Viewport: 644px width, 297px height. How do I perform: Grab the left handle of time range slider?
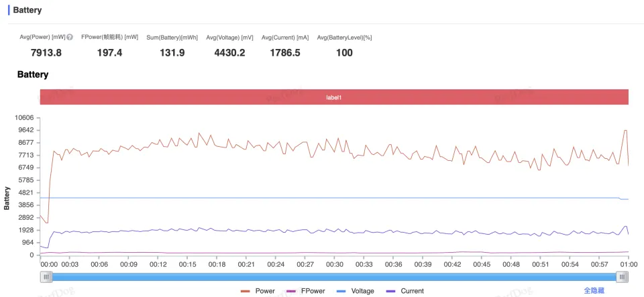click(x=46, y=276)
